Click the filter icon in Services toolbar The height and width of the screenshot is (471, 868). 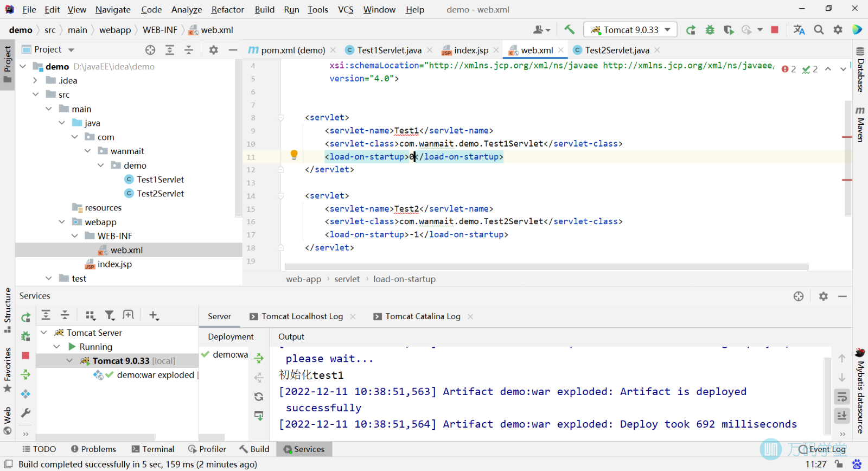(x=110, y=315)
